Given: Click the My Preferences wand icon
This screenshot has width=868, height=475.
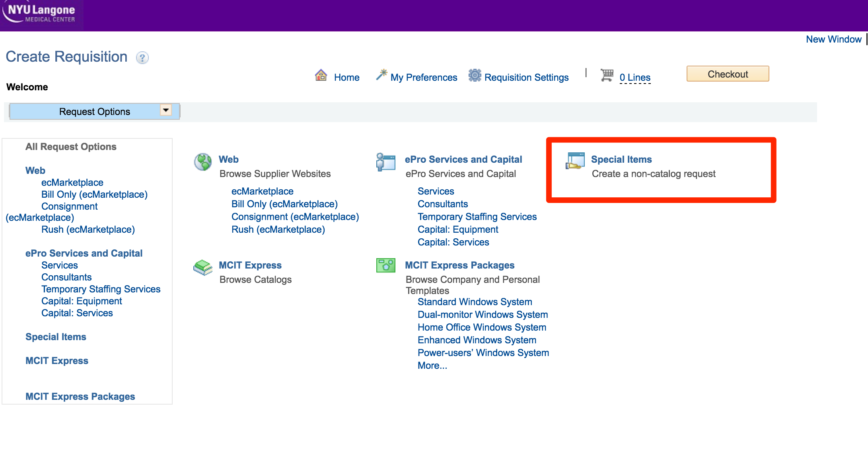Looking at the screenshot, I should click(x=381, y=74).
